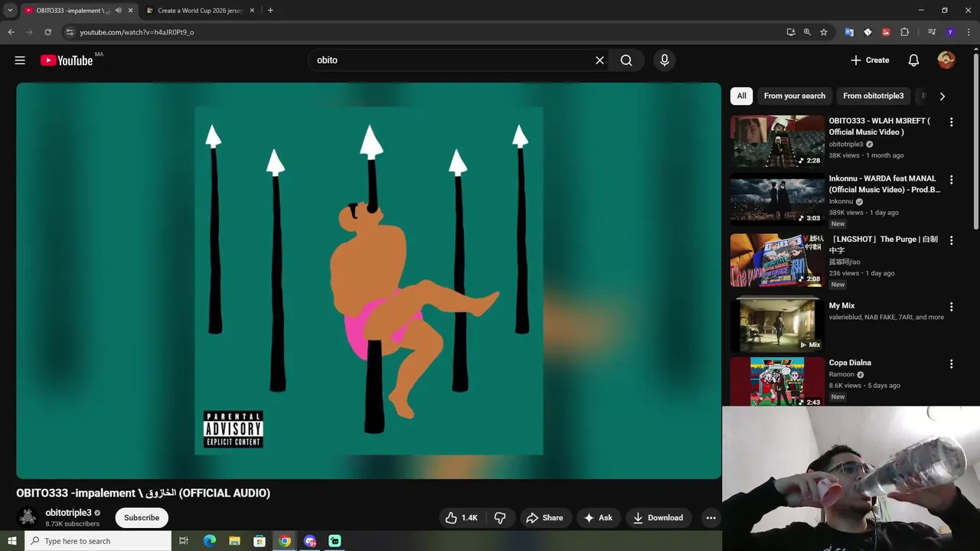
Task: Bookmark this page with star
Action: [x=824, y=32]
